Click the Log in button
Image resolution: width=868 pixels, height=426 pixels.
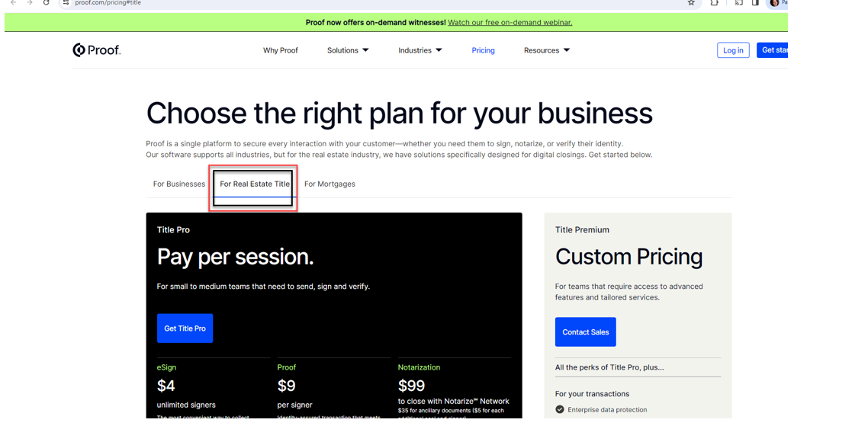point(733,50)
